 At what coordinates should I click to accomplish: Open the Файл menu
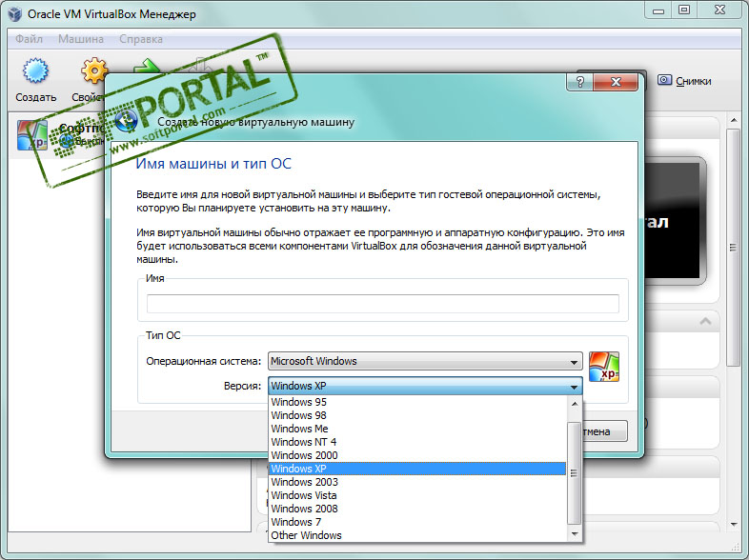coord(29,39)
